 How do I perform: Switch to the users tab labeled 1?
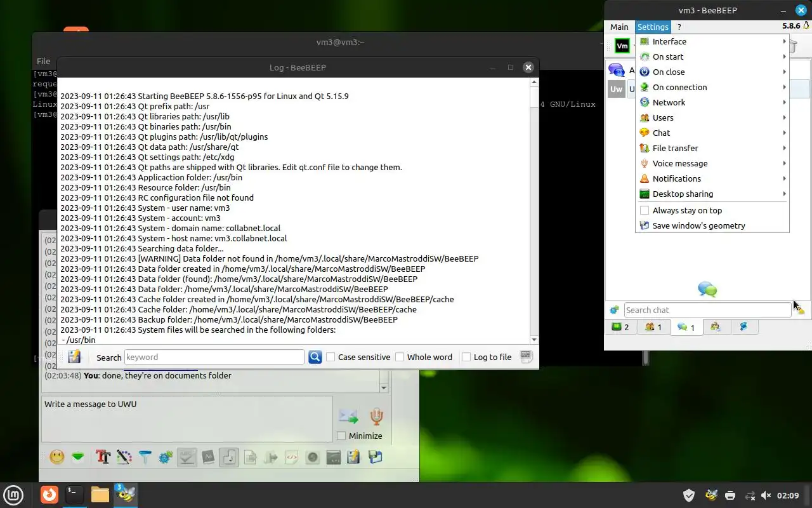click(653, 327)
